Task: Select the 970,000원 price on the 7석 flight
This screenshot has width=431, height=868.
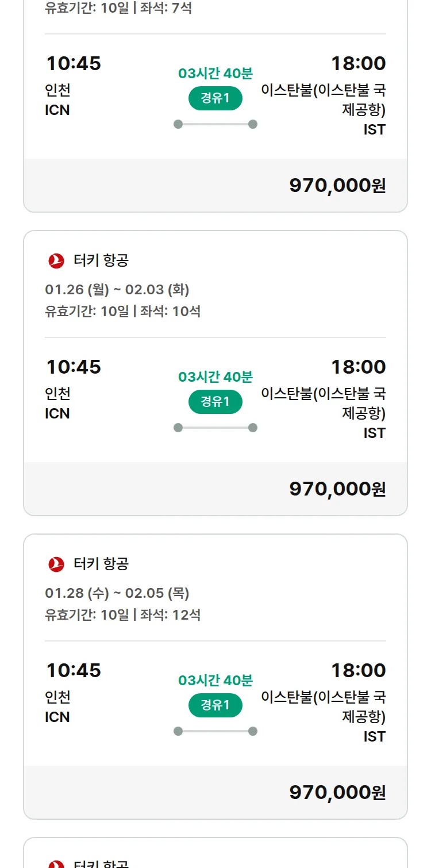Action: click(337, 186)
